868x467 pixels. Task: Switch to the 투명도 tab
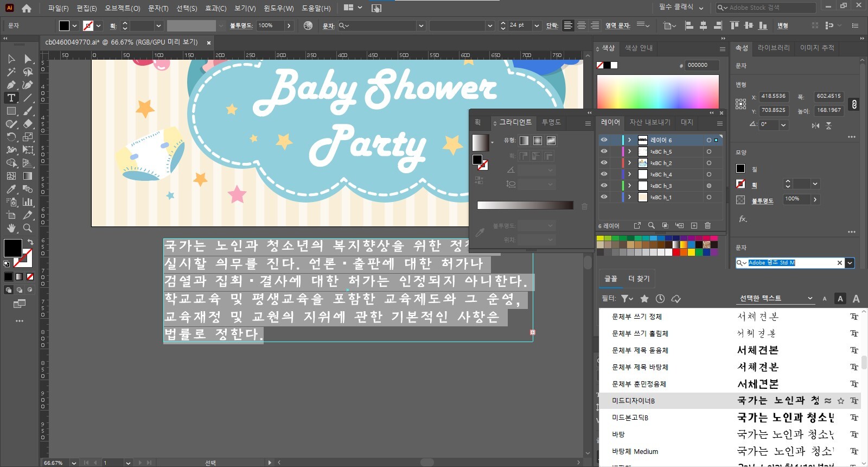(551, 122)
